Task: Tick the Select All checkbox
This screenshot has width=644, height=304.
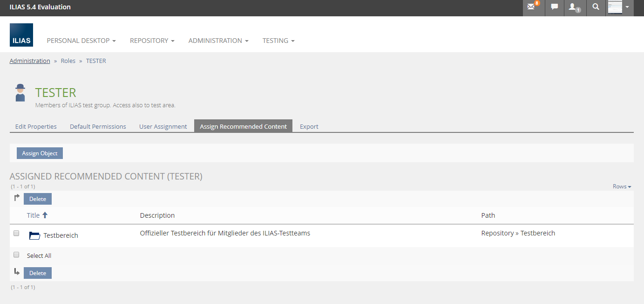Action: click(16, 255)
